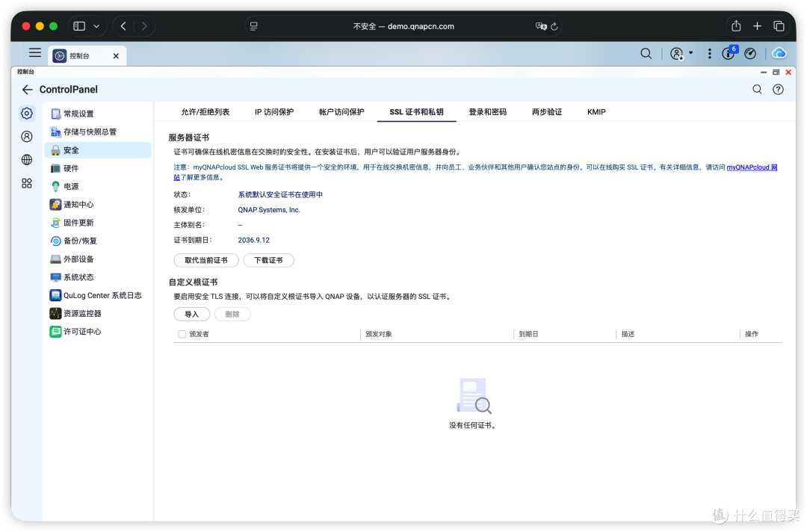The image size is (807, 532).
Task: Expand Safari tab group dropdown chevron
Action: [x=96, y=26]
